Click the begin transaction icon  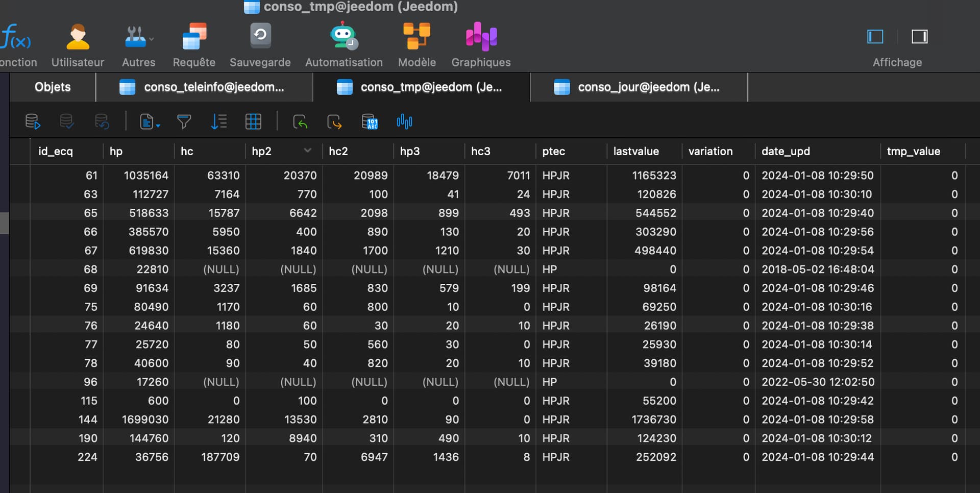tap(33, 121)
